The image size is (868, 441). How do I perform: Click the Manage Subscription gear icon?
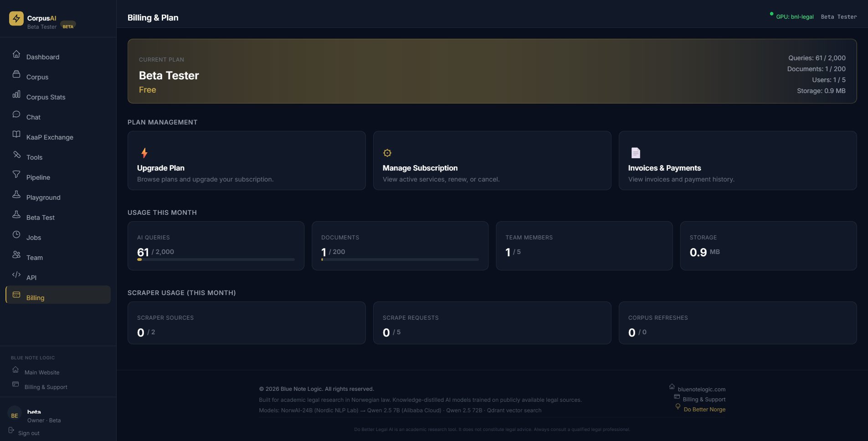pyautogui.click(x=387, y=153)
